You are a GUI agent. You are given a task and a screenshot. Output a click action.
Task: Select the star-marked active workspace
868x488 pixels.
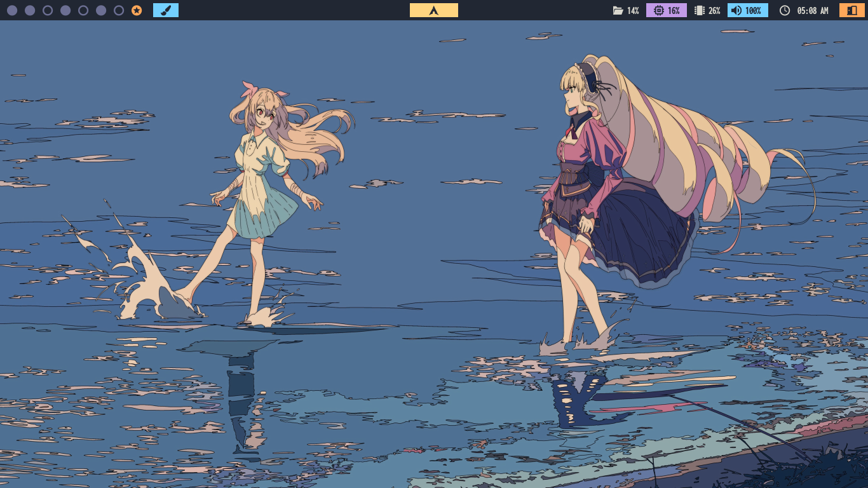[x=137, y=11]
